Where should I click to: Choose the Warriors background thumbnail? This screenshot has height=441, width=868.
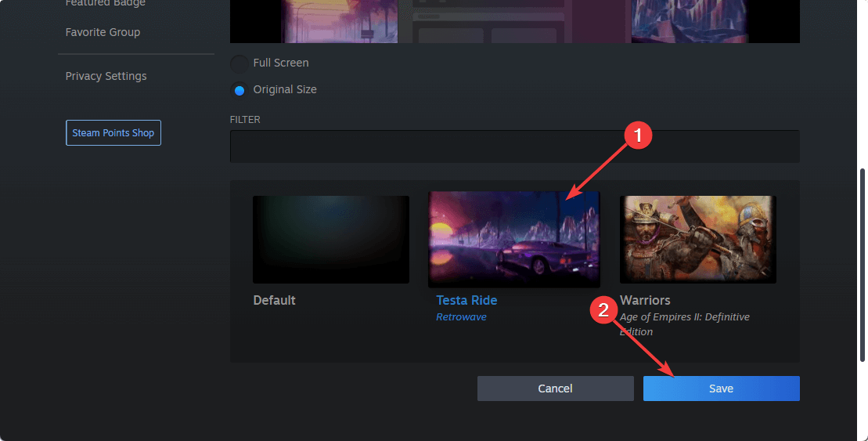click(x=697, y=240)
